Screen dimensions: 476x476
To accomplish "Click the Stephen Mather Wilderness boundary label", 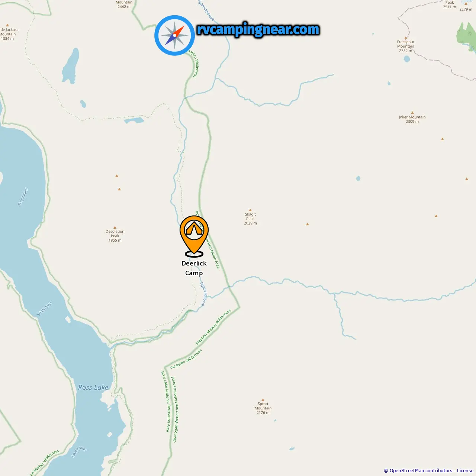I will tap(213, 327).
